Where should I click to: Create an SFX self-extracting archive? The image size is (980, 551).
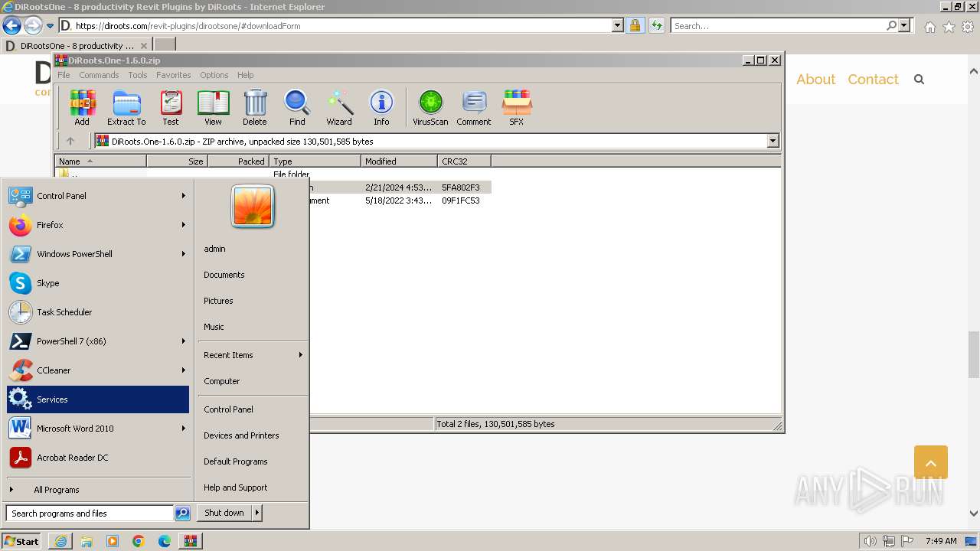click(x=517, y=107)
